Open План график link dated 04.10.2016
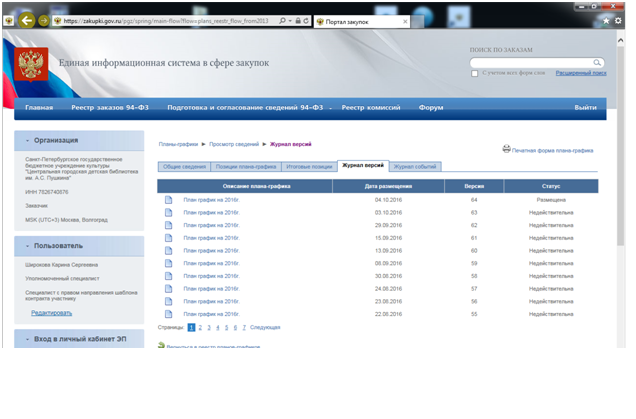 pyautogui.click(x=211, y=200)
